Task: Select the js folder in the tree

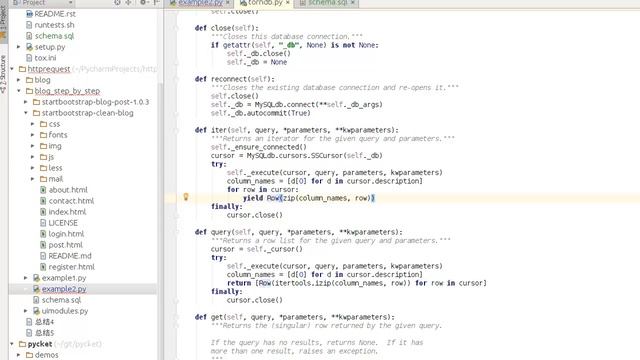Action: [51, 157]
